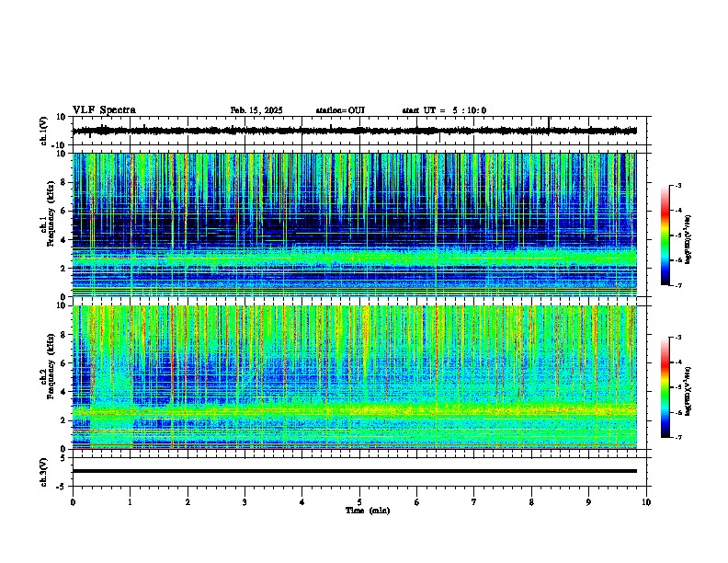
Task: Click tick label 6 on Time axis
Action: [x=417, y=502]
